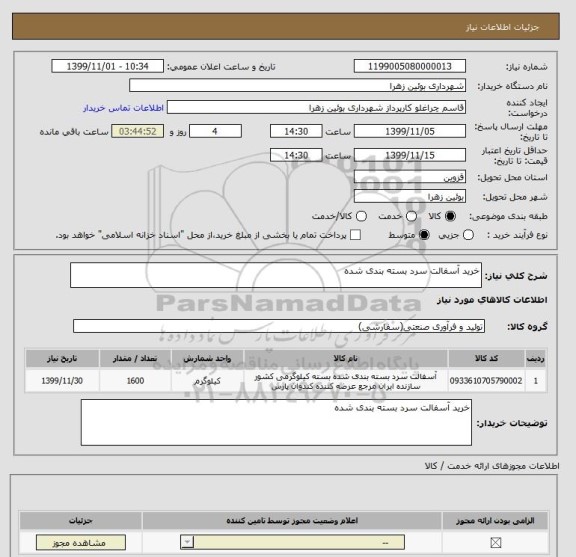Click the delivery city field بوئین زهرا
Image resolution: width=576 pixels, height=557 pixels.
(410, 196)
